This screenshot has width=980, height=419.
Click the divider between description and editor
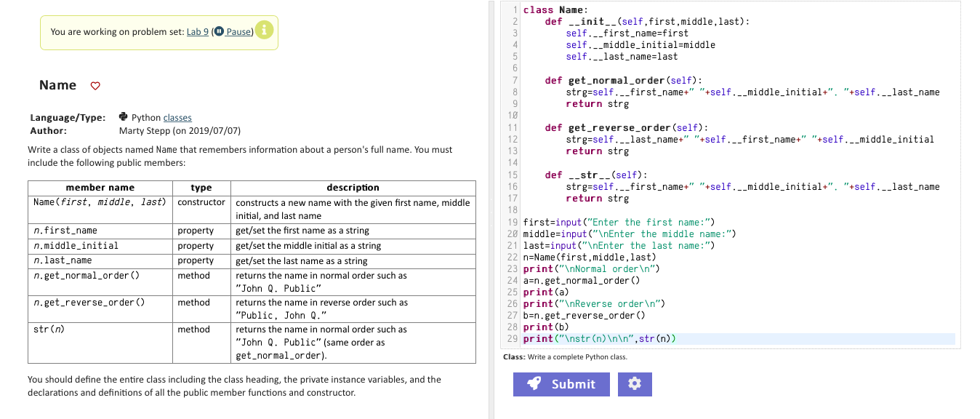tap(491, 209)
